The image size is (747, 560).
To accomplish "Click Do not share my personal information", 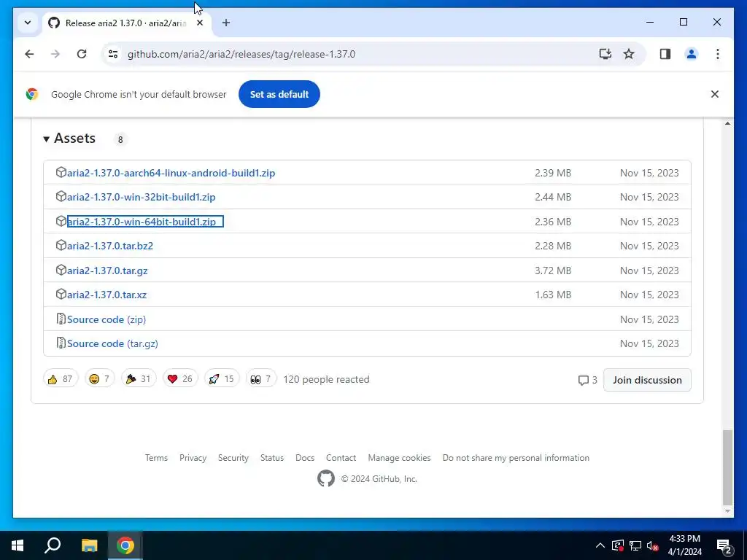I will point(516,458).
